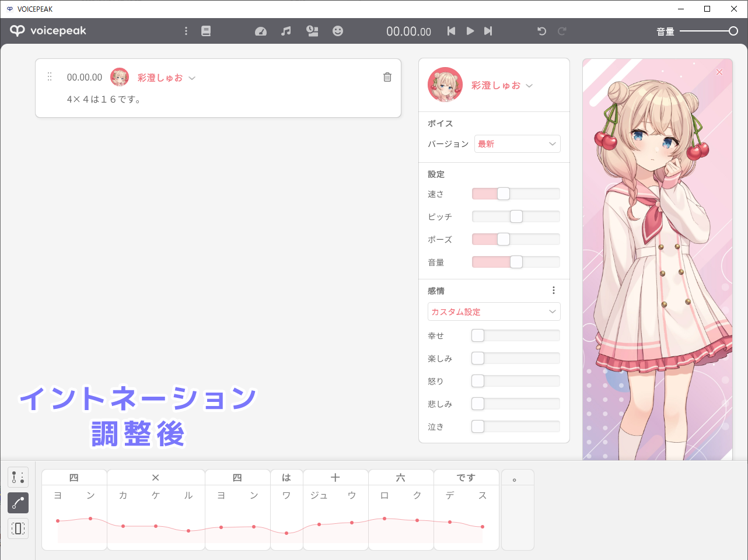Select the です word segment

[x=466, y=477]
